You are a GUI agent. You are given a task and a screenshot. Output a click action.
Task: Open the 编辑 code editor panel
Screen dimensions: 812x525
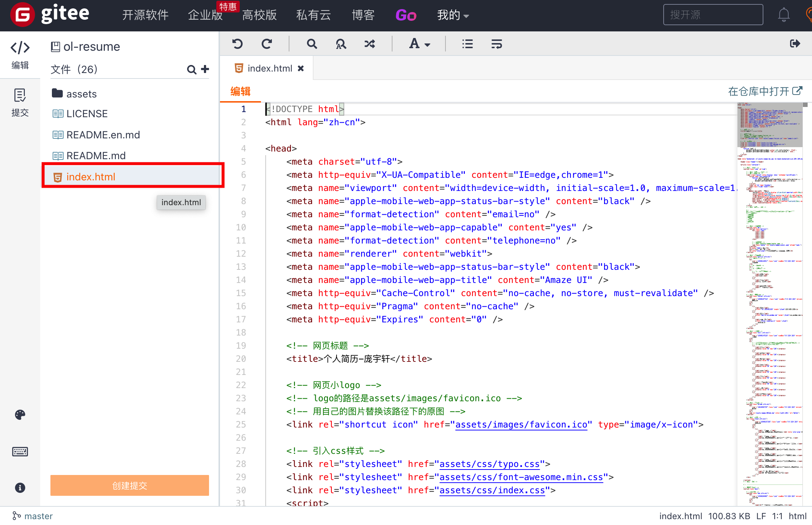pos(20,55)
